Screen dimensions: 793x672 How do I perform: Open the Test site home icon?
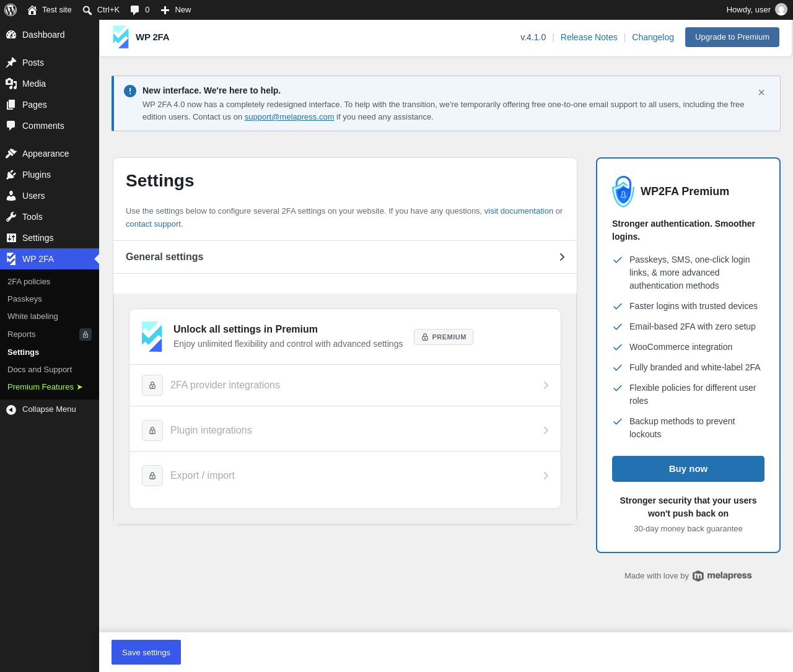[x=32, y=10]
